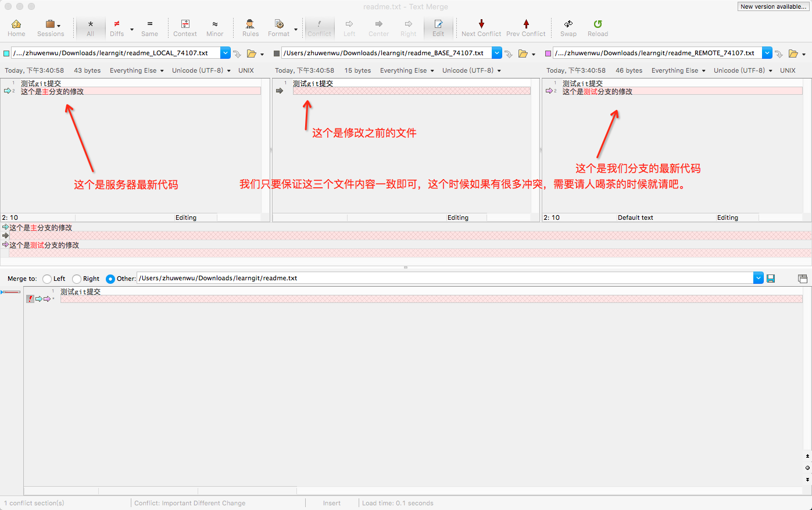The height and width of the screenshot is (510, 812).
Task: Click '这个是测试分支的修改' line in right pane
Action: point(598,91)
